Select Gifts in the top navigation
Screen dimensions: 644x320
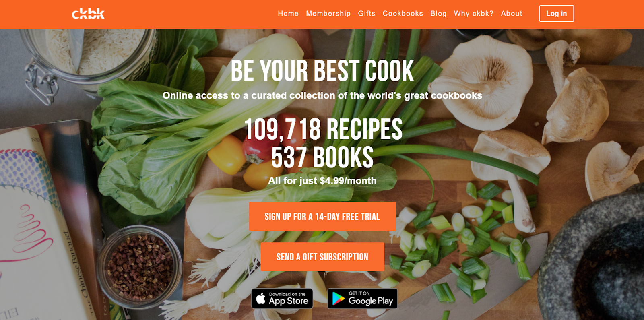(x=367, y=14)
